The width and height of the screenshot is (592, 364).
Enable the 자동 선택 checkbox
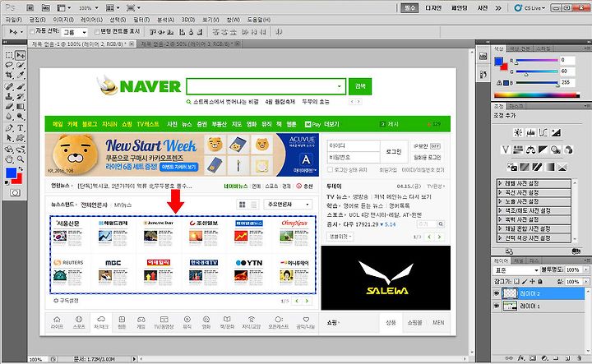click(x=32, y=31)
